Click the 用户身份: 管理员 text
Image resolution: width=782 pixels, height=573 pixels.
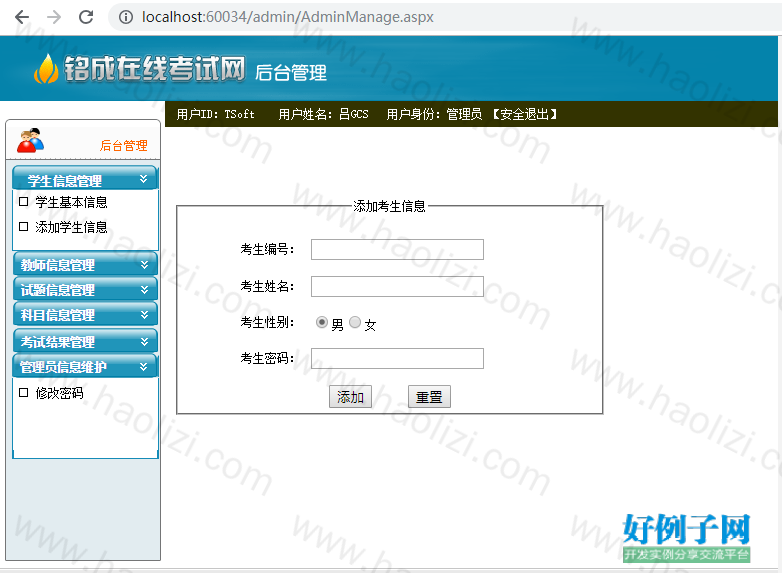[x=434, y=114]
